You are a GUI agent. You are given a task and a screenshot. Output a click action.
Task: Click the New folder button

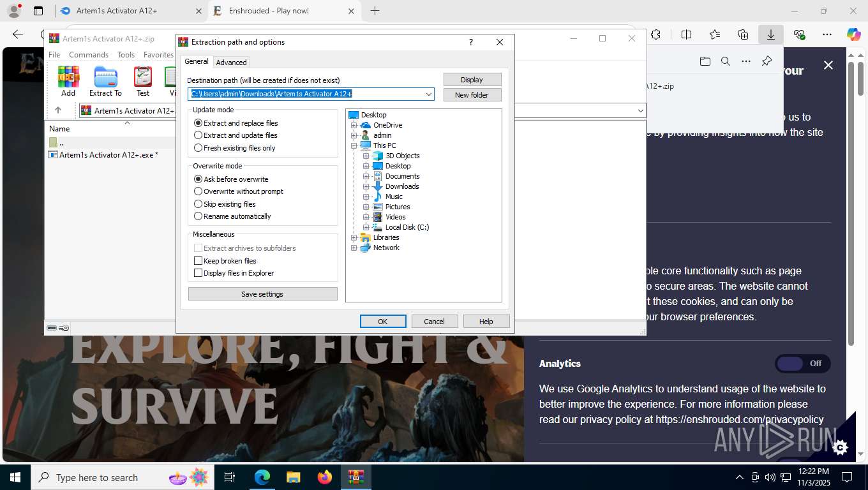[x=472, y=95]
